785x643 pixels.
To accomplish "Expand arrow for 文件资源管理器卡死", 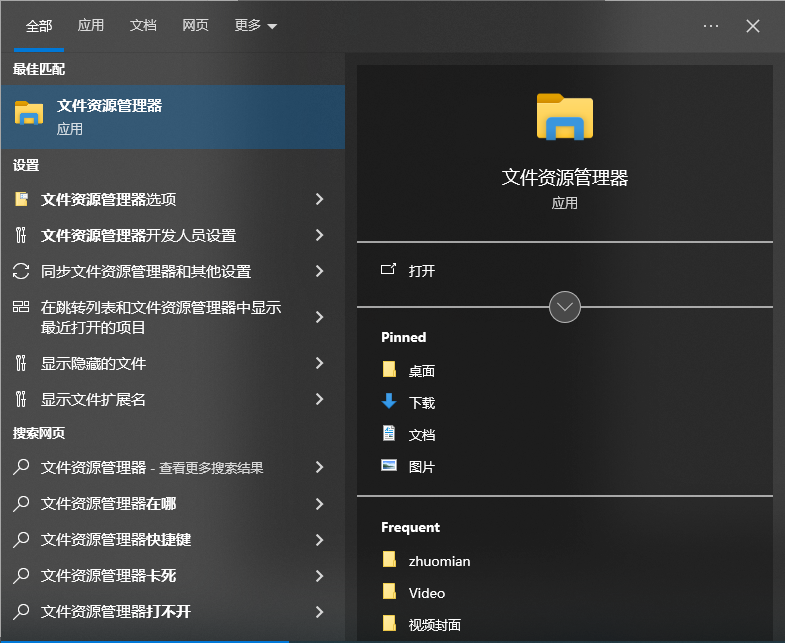I will point(319,576).
